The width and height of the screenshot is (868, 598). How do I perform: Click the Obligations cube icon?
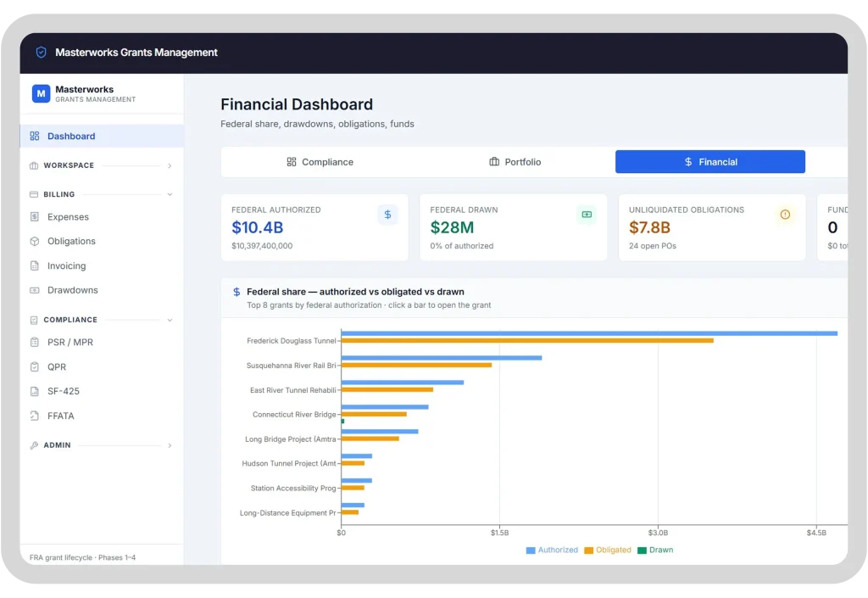tap(34, 242)
